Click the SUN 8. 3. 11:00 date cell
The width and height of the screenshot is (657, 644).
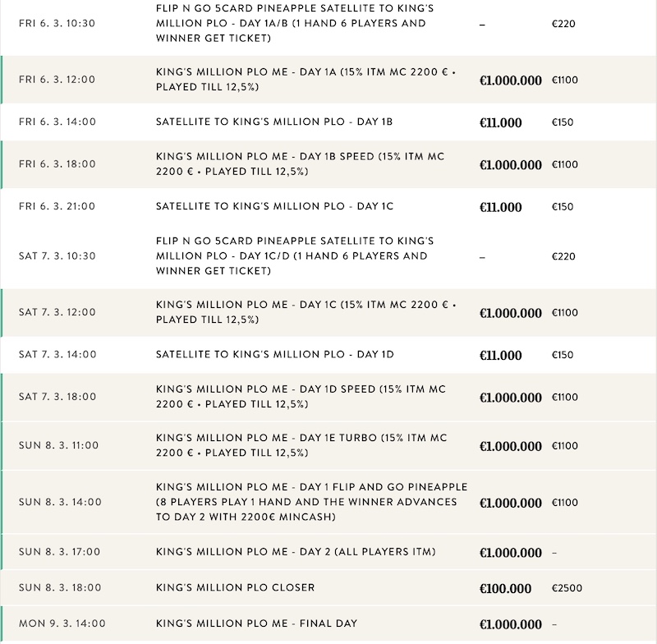coord(58,445)
